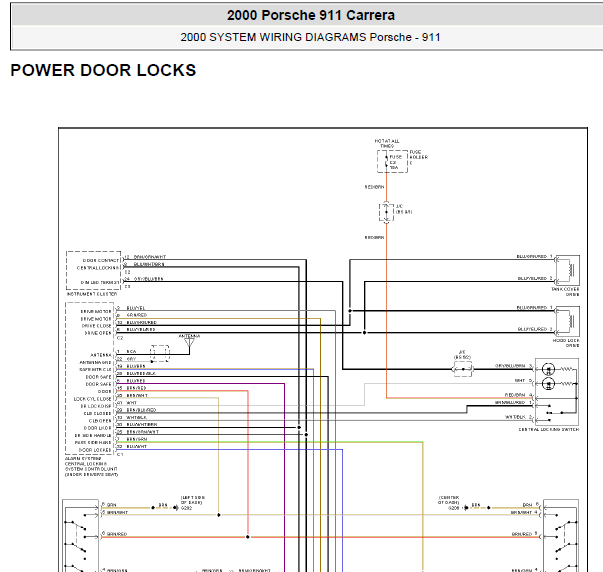Image resolution: width=603 pixels, height=572 pixels.
Task: Select the "BLU/RED/BLK" wire label at pin 20
Action: point(141,373)
